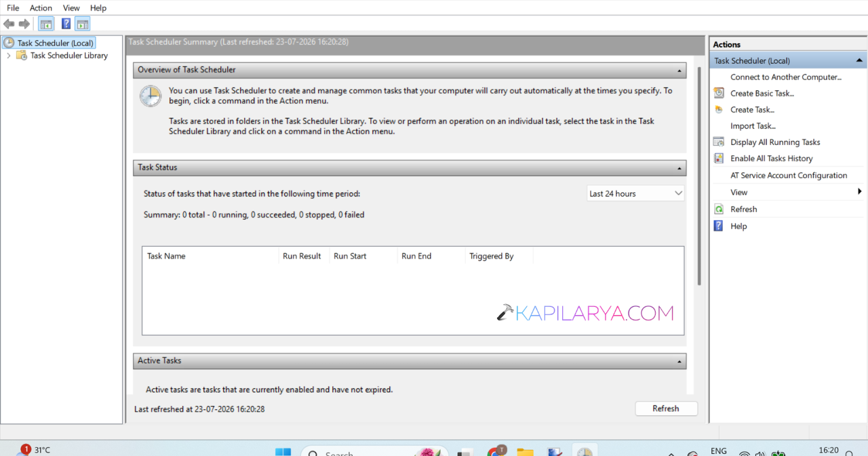The image size is (868, 456).
Task: Click the Forward arrow toolbar icon
Action: (24, 24)
